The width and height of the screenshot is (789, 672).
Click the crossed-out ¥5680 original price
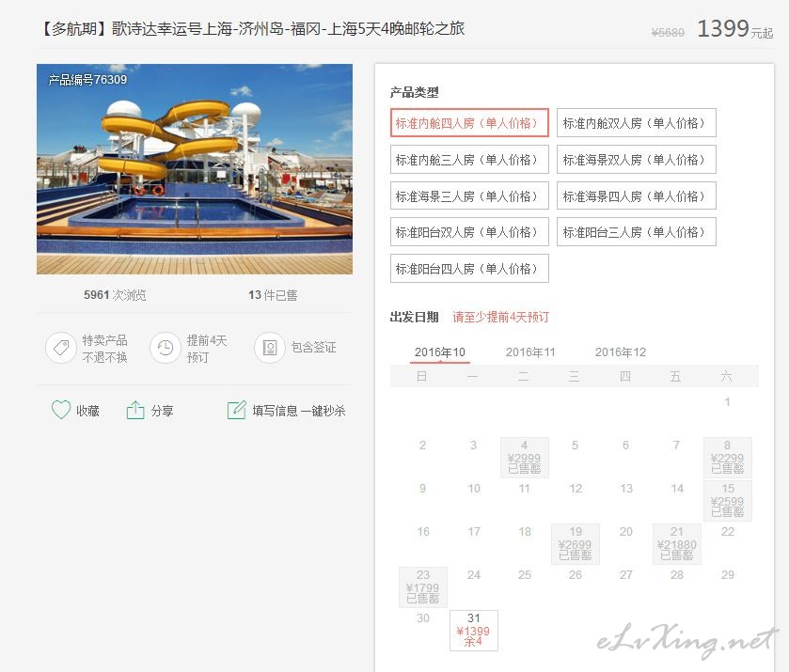click(x=668, y=33)
